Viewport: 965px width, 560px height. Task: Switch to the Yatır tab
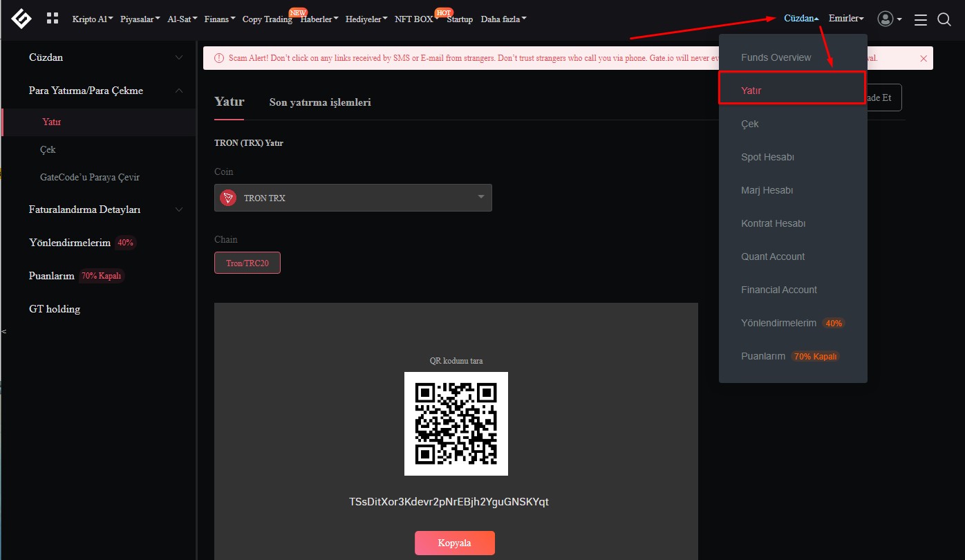(x=229, y=102)
